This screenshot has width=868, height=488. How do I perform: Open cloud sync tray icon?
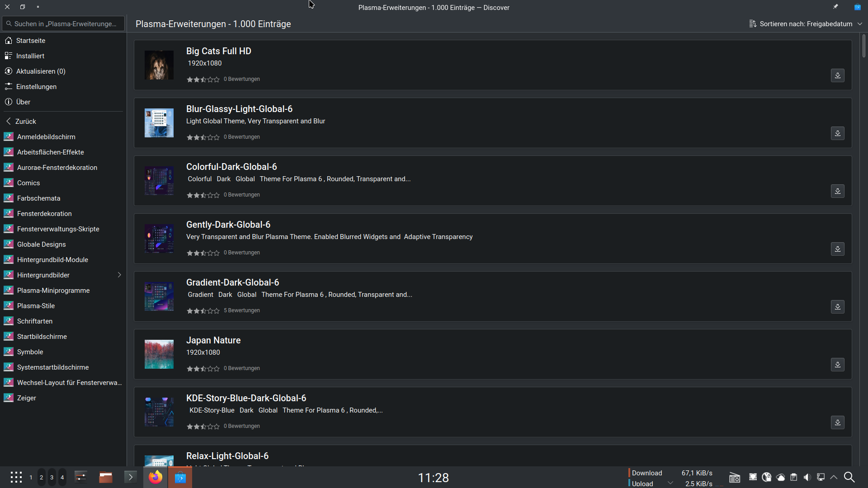[x=780, y=477]
